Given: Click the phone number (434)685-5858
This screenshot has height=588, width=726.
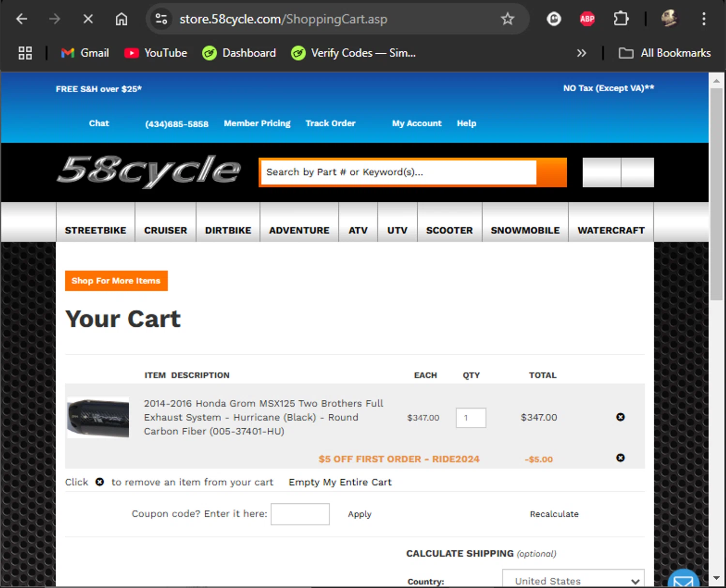Looking at the screenshot, I should [177, 124].
